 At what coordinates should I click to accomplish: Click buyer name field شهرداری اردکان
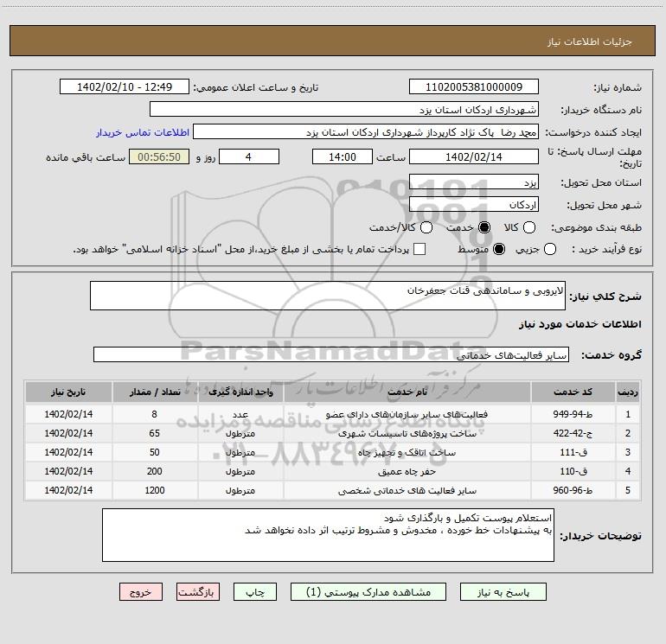pos(344,109)
